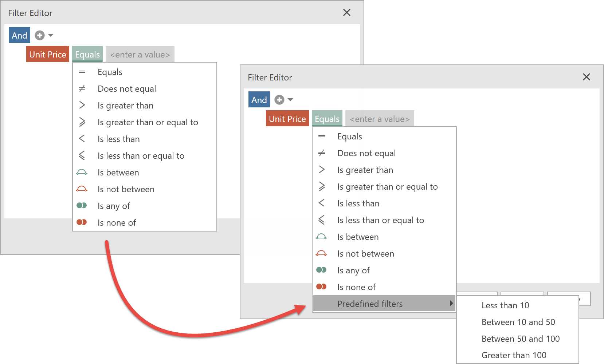604x364 pixels.
Task: Expand the Predefined filters submenu arrow
Action: (451, 304)
